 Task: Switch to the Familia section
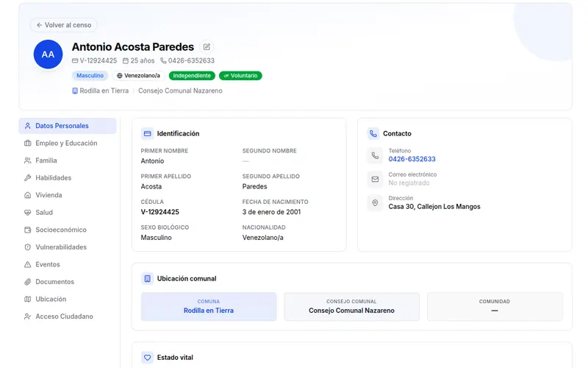[68, 160]
